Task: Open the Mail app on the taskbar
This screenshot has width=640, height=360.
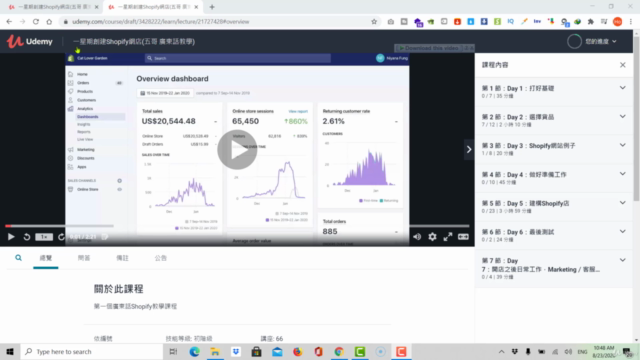Action: click(x=277, y=351)
